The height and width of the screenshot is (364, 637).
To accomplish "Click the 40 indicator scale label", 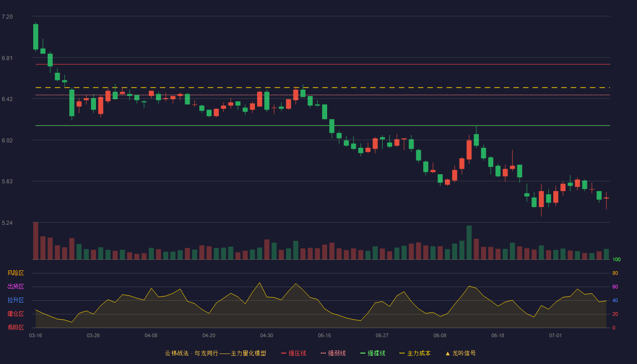I will pyautogui.click(x=615, y=300).
